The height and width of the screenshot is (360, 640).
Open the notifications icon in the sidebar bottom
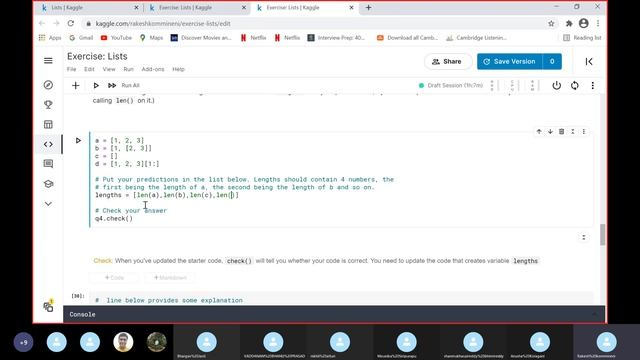[x=48, y=307]
